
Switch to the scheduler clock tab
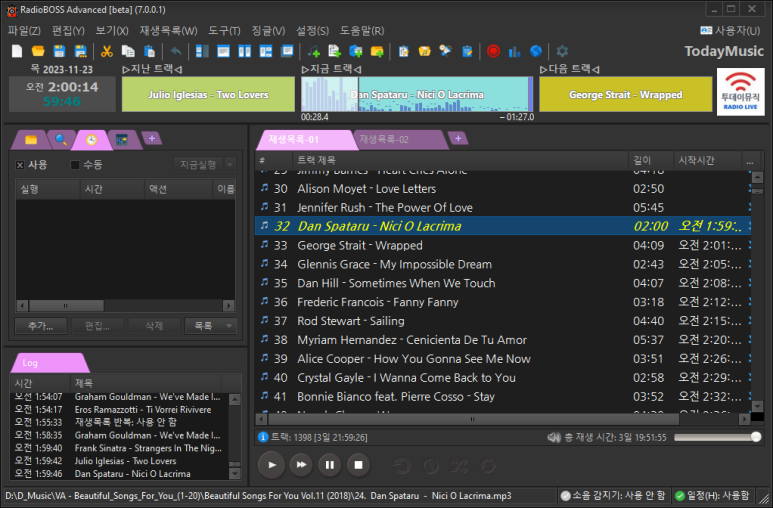(x=91, y=140)
